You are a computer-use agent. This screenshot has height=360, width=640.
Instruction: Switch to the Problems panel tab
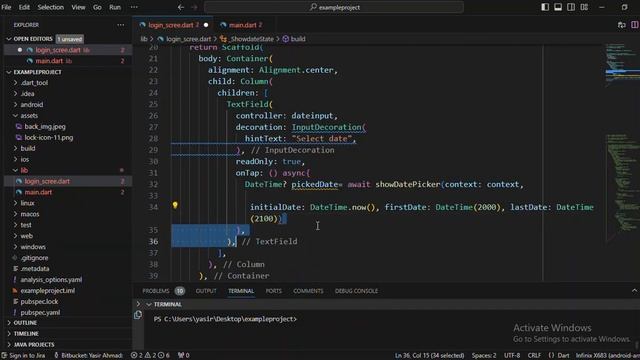156,291
